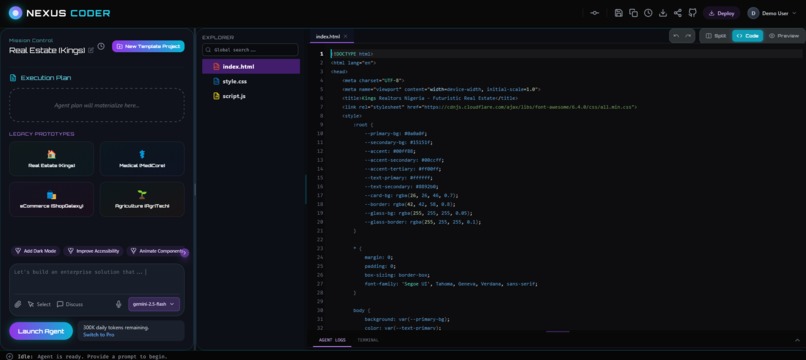Click the <title> line of code
This screenshot has height=360, width=806.
(x=430, y=98)
